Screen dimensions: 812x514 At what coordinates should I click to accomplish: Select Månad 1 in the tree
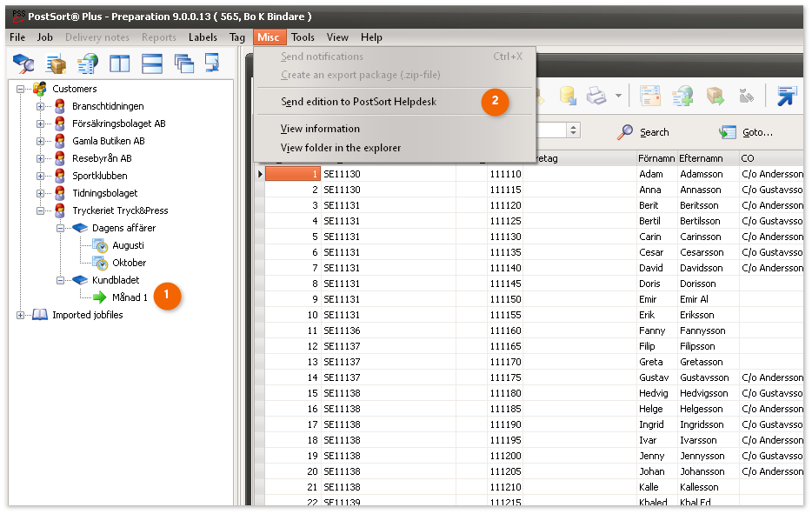coord(130,297)
